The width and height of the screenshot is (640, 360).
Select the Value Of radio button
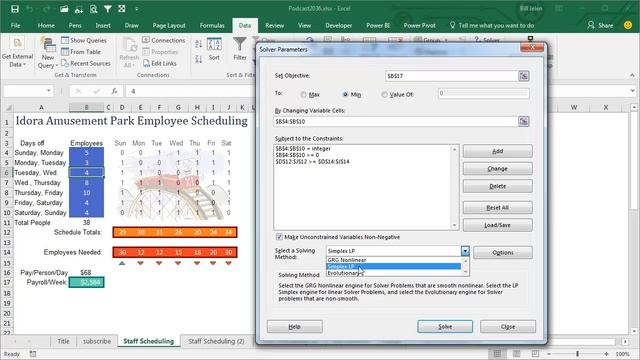click(384, 94)
